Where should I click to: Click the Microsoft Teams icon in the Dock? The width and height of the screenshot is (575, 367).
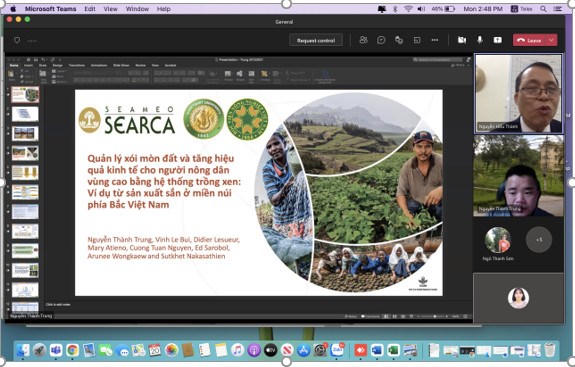coord(56,351)
